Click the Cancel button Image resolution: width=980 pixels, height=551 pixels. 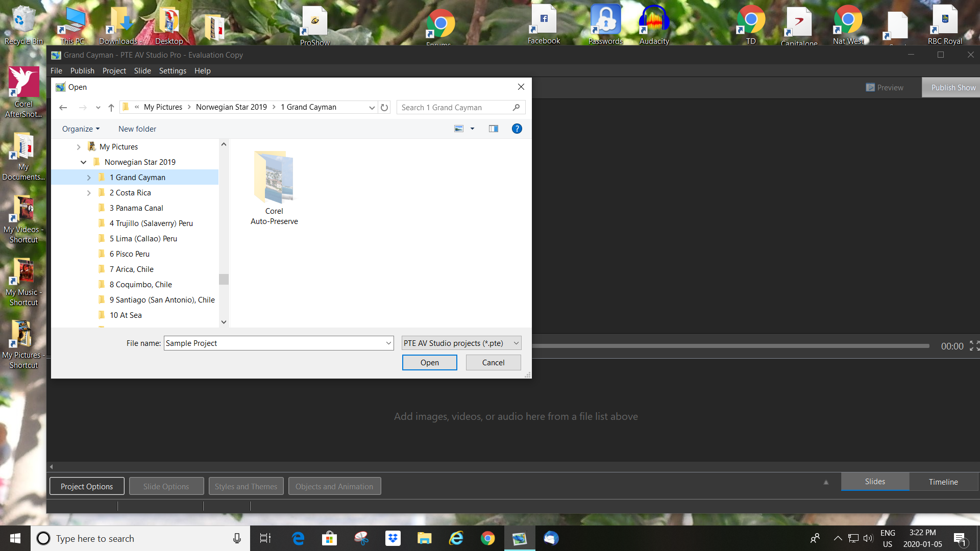(493, 363)
